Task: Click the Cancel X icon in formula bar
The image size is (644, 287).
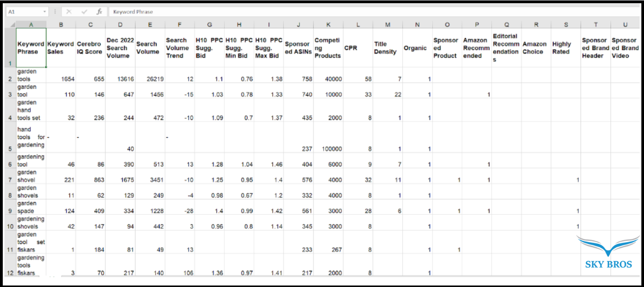Action: click(x=69, y=12)
